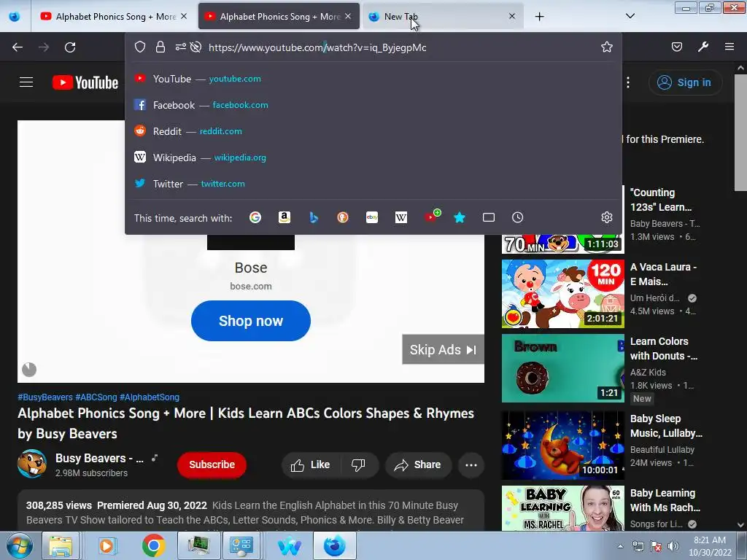Screen dimensions: 747x560
Task: Search this time with DuckDuckGo
Action: point(343,217)
